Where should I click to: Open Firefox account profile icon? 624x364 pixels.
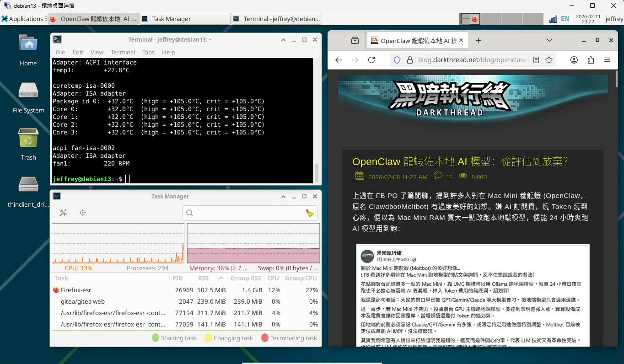[574, 60]
